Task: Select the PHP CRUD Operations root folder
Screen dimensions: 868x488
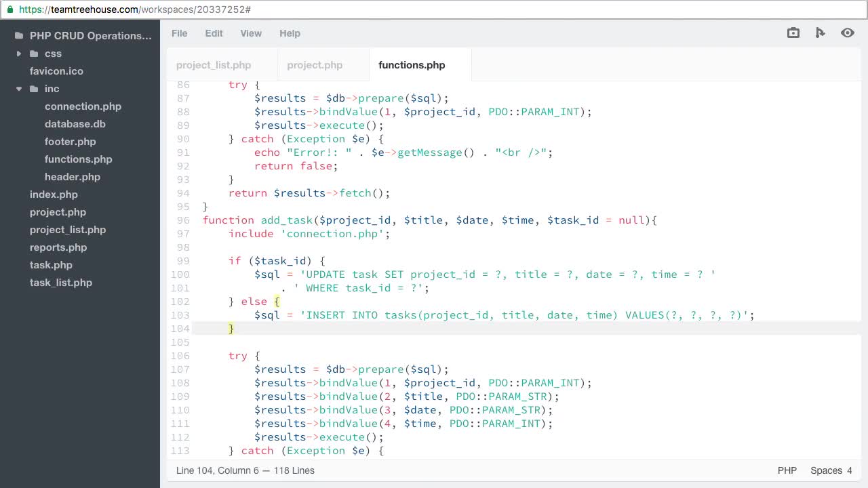Action: pos(91,36)
